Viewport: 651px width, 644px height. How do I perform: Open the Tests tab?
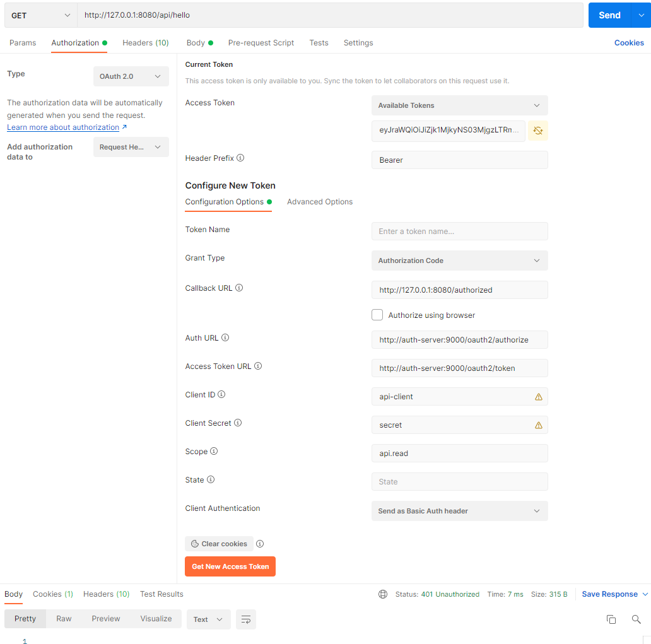tap(319, 43)
